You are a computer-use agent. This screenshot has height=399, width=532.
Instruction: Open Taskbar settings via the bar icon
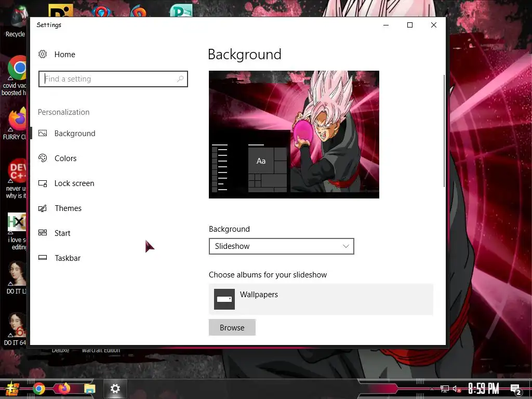pyautogui.click(x=43, y=258)
